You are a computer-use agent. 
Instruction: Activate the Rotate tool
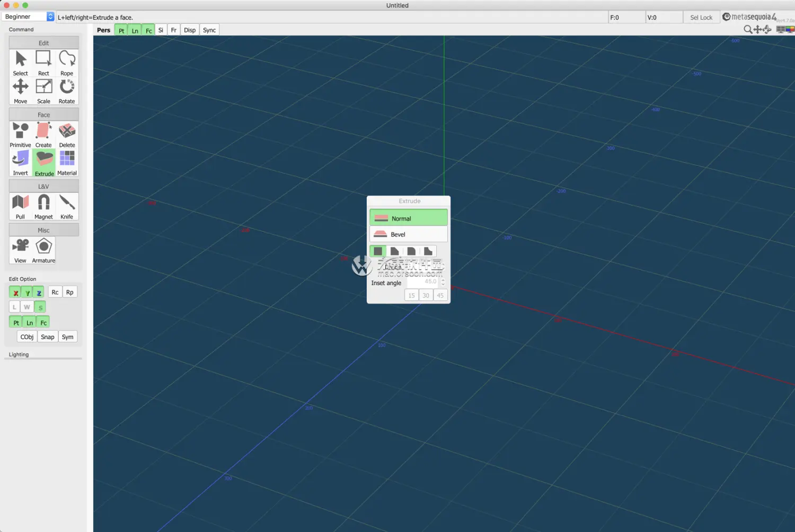(x=67, y=91)
